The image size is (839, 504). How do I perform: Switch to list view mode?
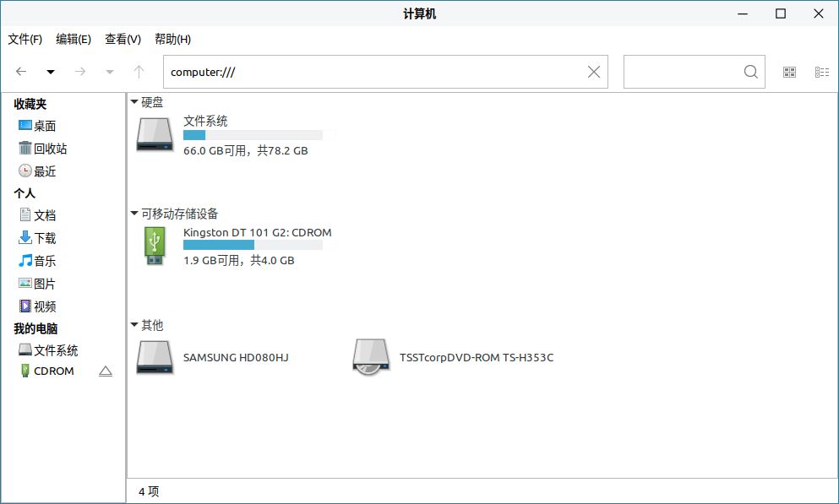822,72
